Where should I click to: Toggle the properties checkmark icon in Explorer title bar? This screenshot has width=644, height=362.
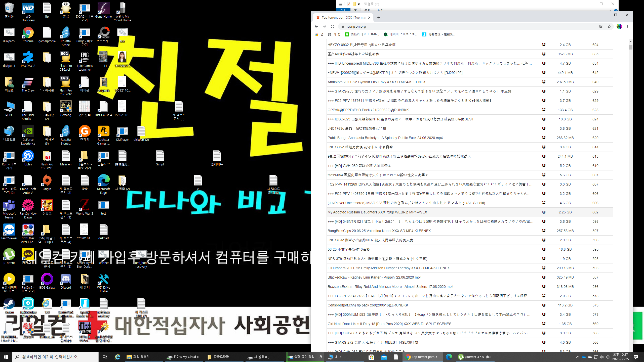click(349, 4)
